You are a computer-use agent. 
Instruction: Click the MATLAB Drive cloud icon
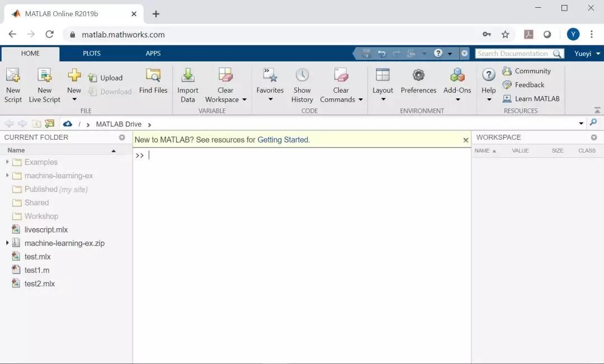(x=68, y=124)
